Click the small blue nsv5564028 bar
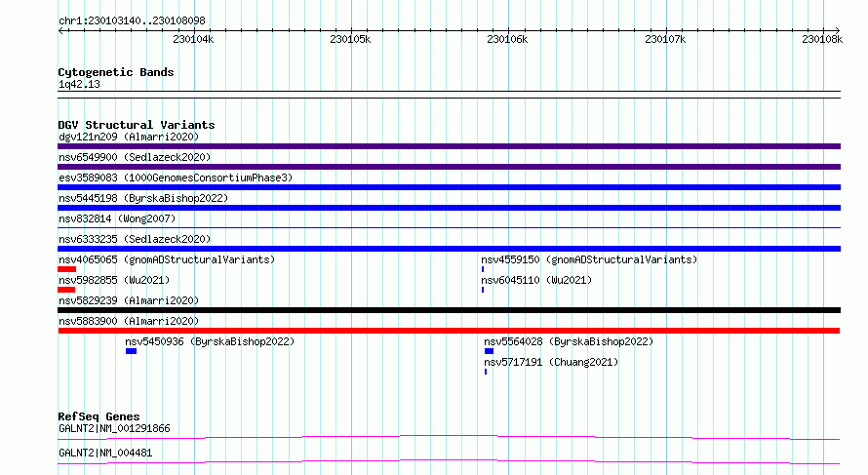This screenshot has height=475, width=868. (489, 351)
